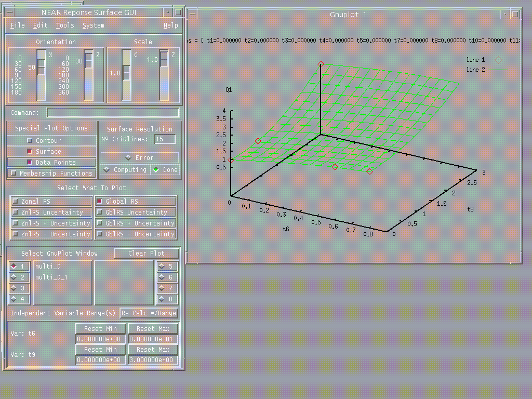Select multi_D in the list
Viewport: 532px width, 399px height.
click(48, 267)
